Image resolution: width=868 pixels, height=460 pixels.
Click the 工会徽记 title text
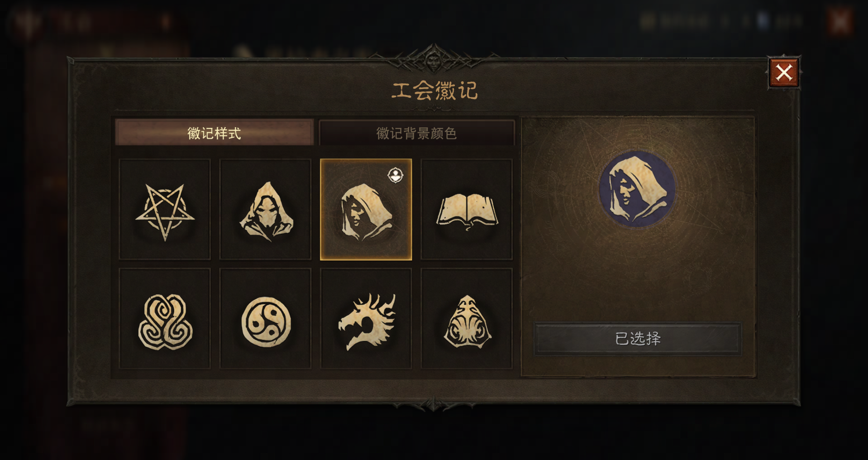pos(434,91)
